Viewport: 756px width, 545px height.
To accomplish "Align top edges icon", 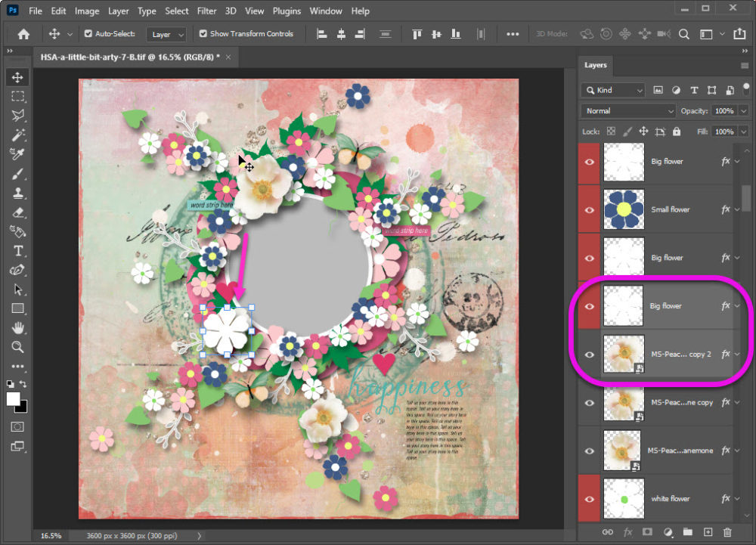I will click(x=417, y=34).
